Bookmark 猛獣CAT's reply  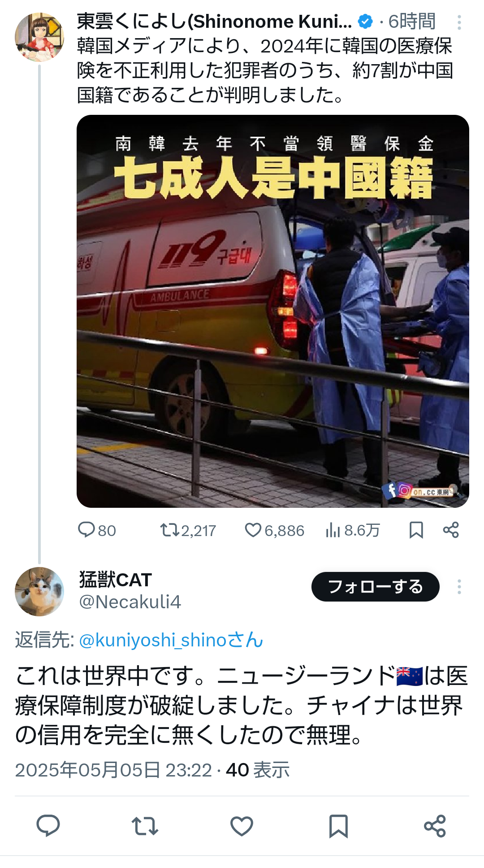point(338,826)
